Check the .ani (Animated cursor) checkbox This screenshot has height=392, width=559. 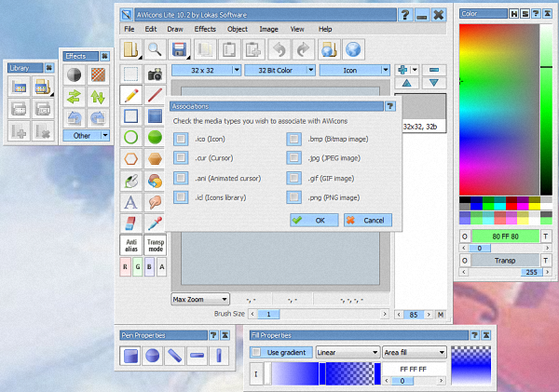click(x=181, y=178)
